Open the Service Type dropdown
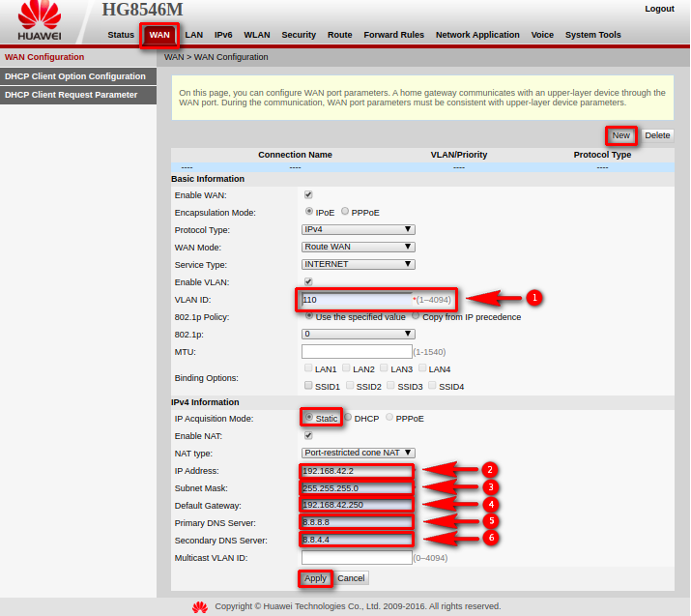The height and width of the screenshot is (616, 691). (x=359, y=264)
